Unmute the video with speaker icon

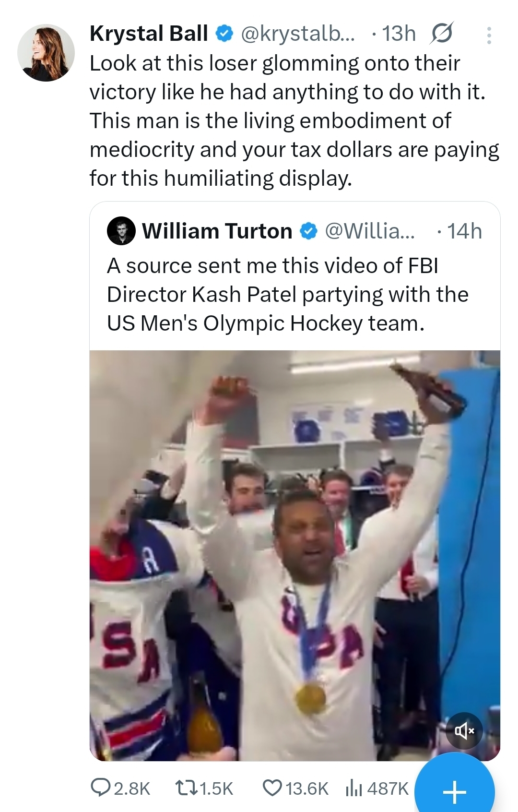click(464, 731)
